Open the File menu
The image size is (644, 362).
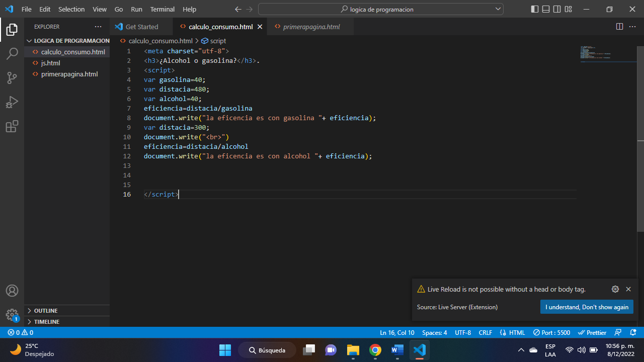[x=27, y=9]
